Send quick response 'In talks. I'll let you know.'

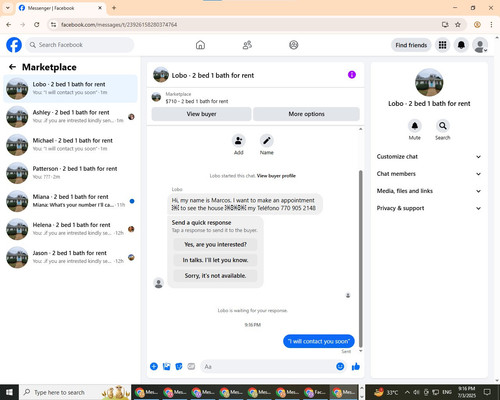215,260
